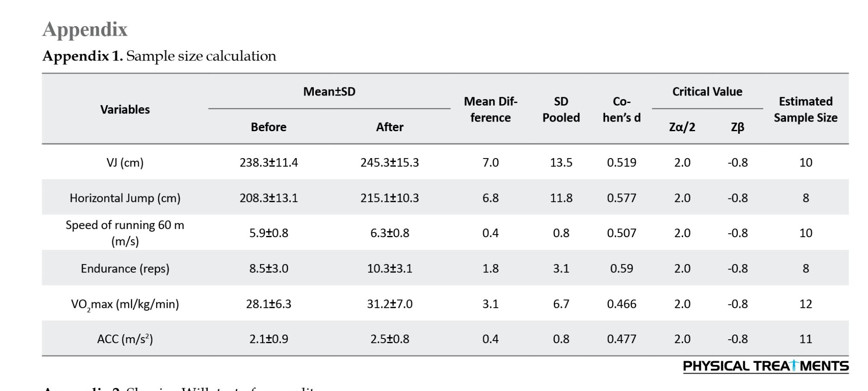Select the Estimated Sample Size header
The image size is (868, 391).
[806, 109]
